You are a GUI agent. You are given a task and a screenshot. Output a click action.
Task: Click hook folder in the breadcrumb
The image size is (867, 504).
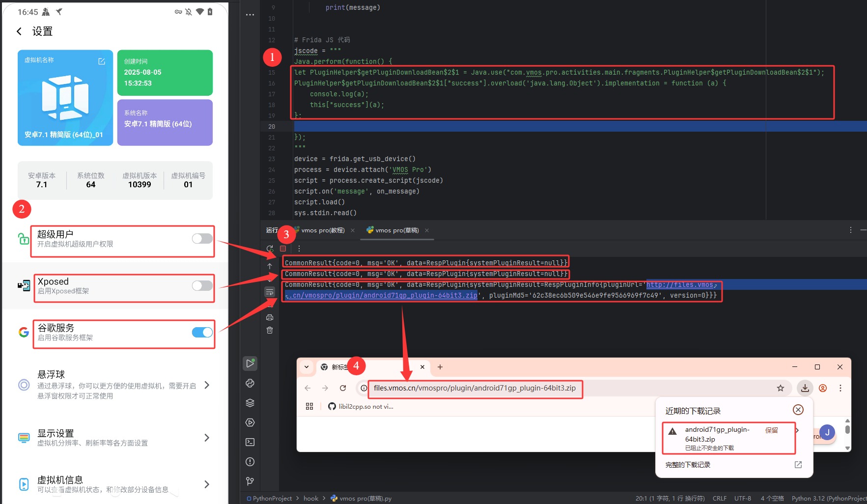pyautogui.click(x=311, y=498)
